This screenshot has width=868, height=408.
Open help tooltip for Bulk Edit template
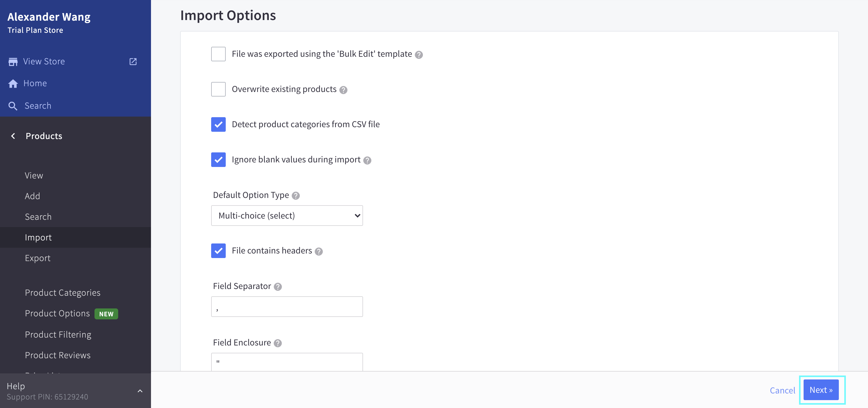[x=418, y=55]
